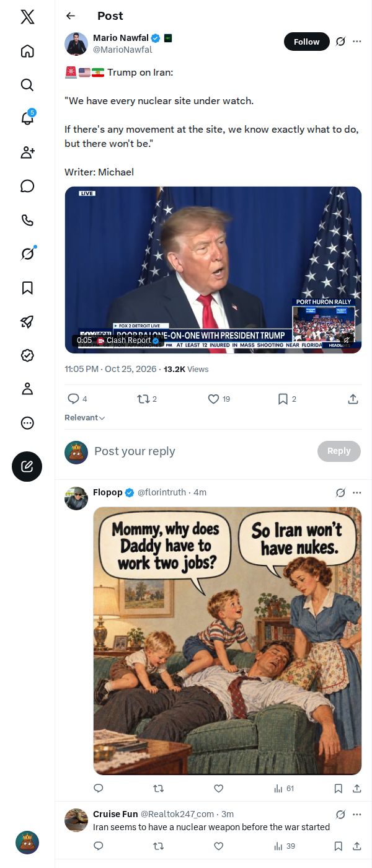The image size is (372, 868).
Task: Open more options on Flopop's reply
Action: 356,493
